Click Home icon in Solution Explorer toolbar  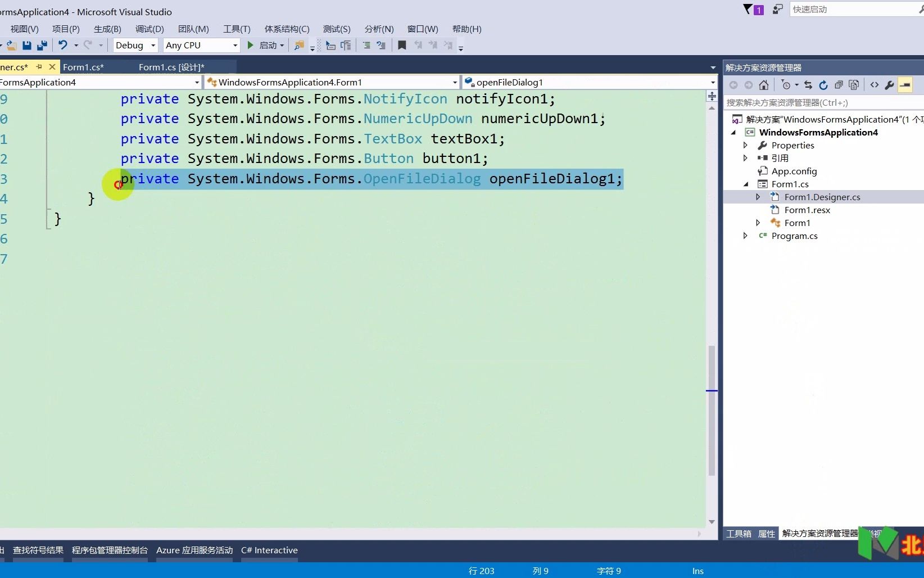763,85
